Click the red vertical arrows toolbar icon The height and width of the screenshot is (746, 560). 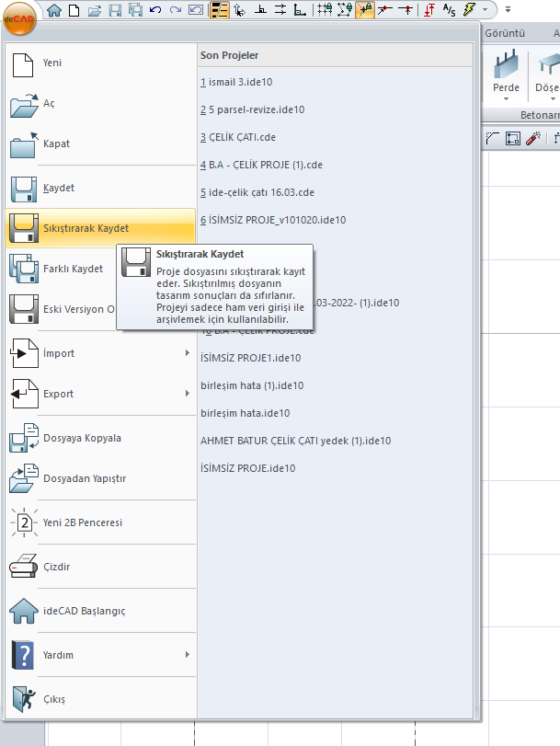pyautogui.click(x=429, y=10)
